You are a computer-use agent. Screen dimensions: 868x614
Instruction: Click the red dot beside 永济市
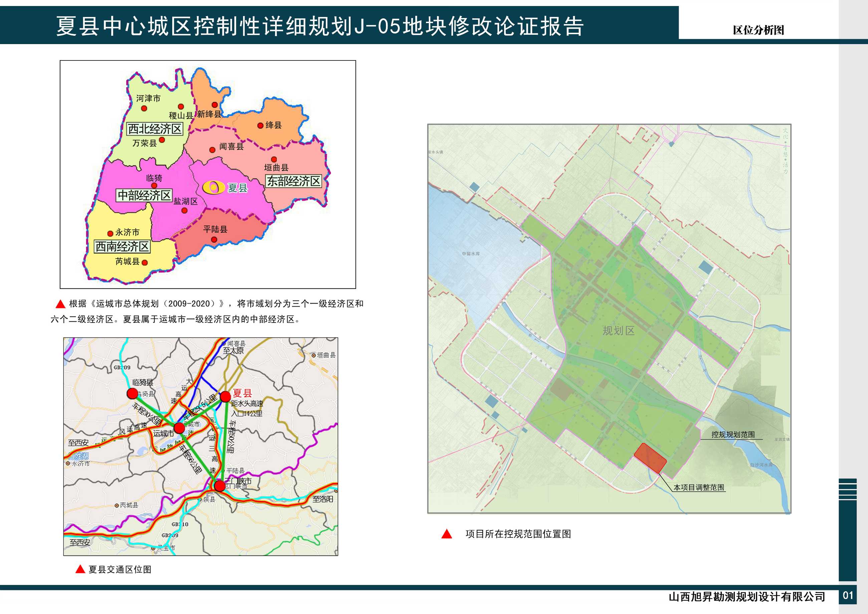coord(111,234)
